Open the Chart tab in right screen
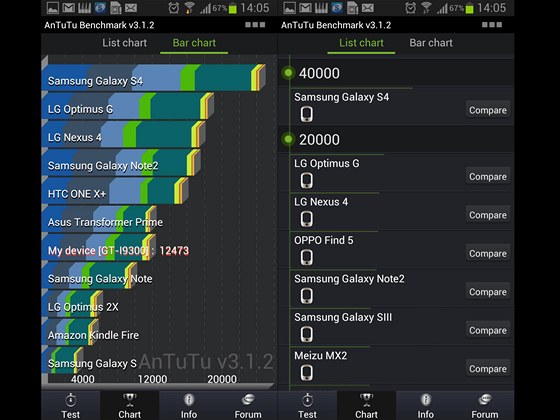Screen dimensions: 560x420 366,405
